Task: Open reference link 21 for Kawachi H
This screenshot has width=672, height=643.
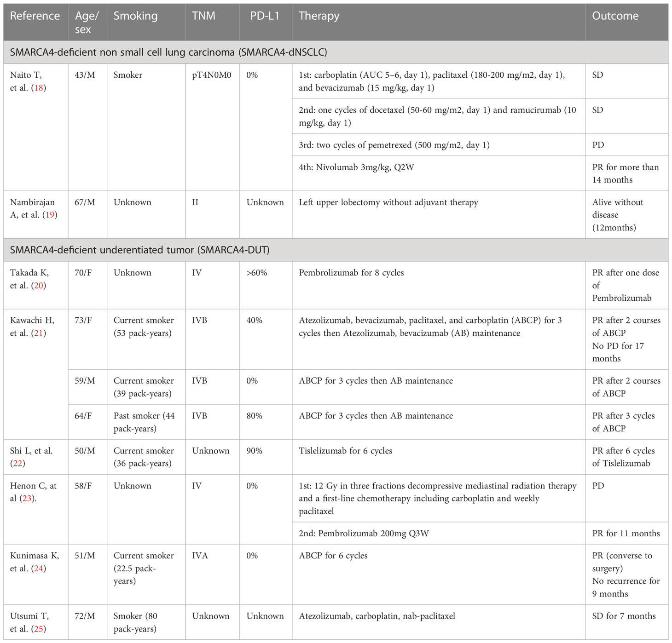Action: 39,333
